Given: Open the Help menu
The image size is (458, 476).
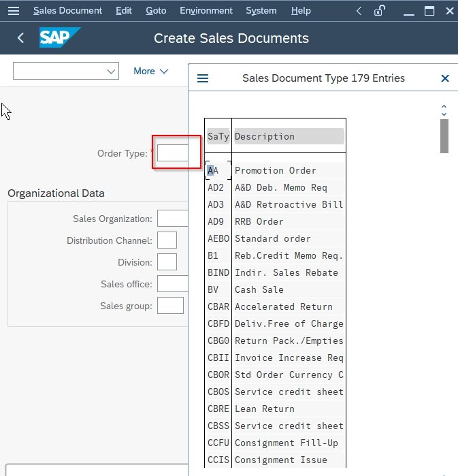Looking at the screenshot, I should tap(301, 11).
